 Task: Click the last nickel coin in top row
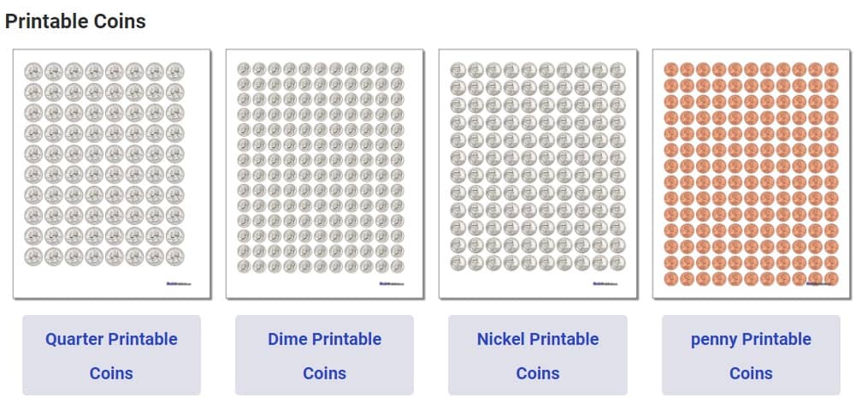[x=617, y=70]
